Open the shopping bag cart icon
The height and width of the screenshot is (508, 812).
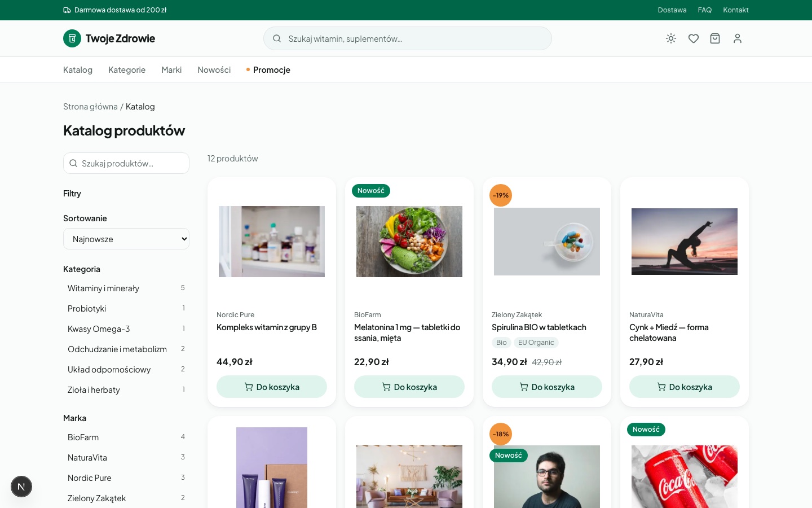point(715,38)
